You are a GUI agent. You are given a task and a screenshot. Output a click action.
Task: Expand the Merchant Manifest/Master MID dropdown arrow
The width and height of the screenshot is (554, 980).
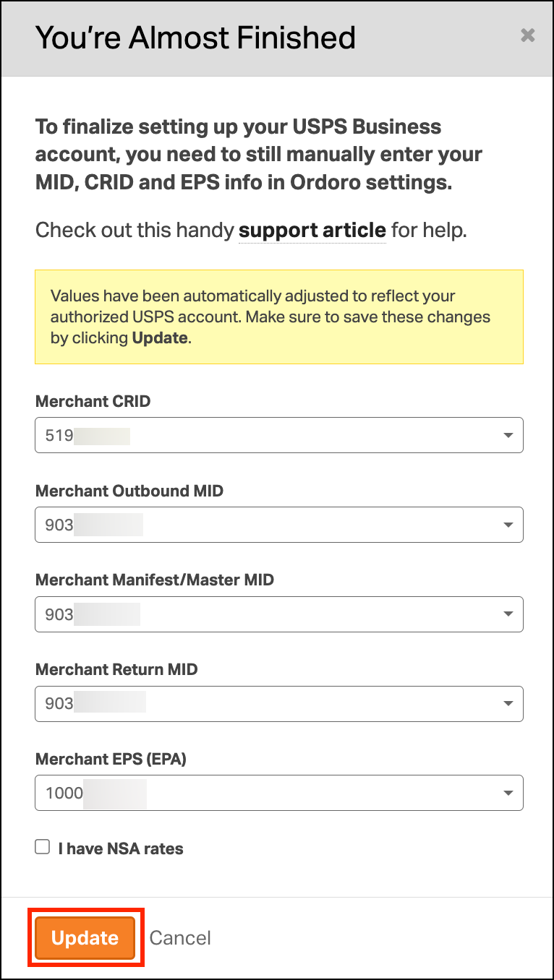pos(508,614)
